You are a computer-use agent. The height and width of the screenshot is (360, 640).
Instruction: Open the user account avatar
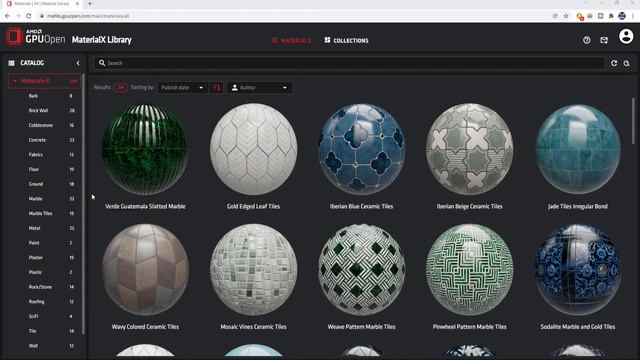(626, 36)
